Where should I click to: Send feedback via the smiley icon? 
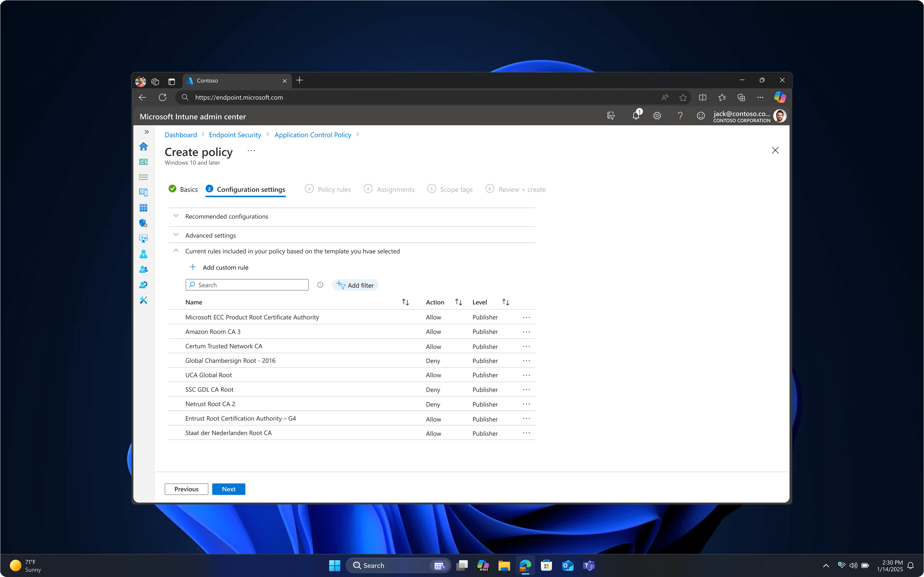pyautogui.click(x=701, y=116)
